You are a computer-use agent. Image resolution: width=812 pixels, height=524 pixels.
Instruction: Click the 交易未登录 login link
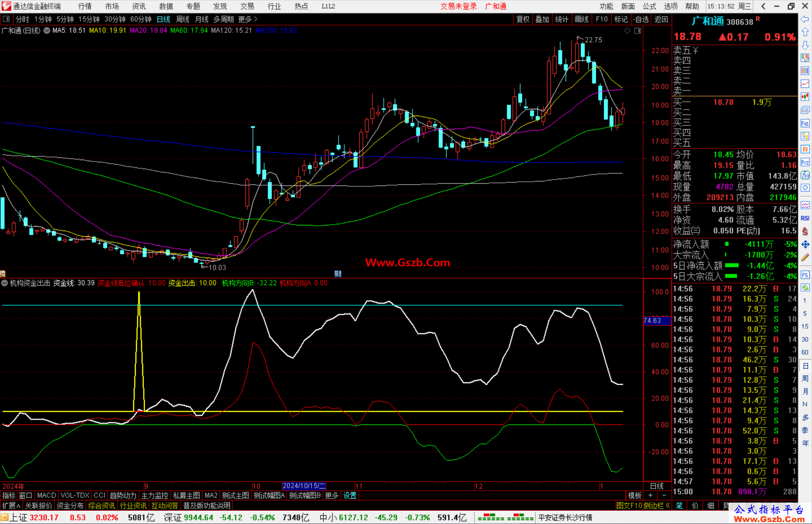point(459,6)
